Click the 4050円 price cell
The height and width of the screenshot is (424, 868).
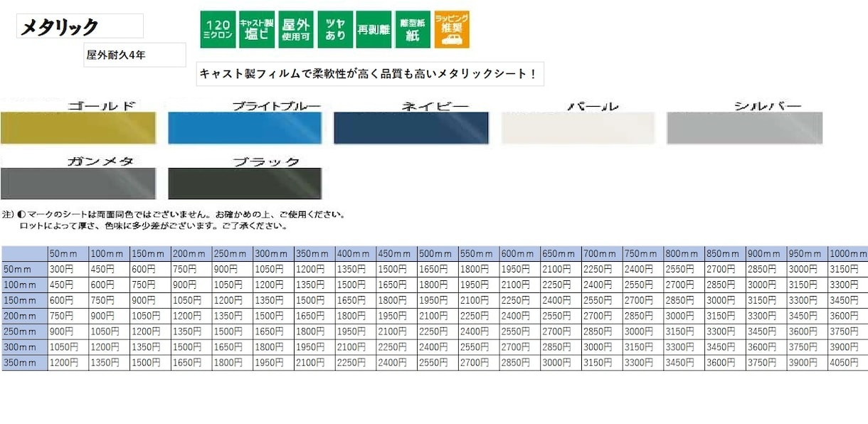[848, 363]
